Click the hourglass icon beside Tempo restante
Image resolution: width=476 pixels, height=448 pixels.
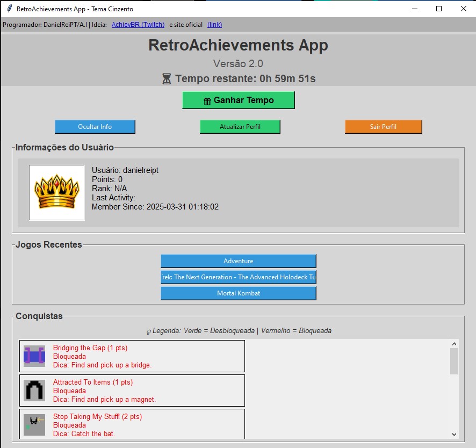167,78
